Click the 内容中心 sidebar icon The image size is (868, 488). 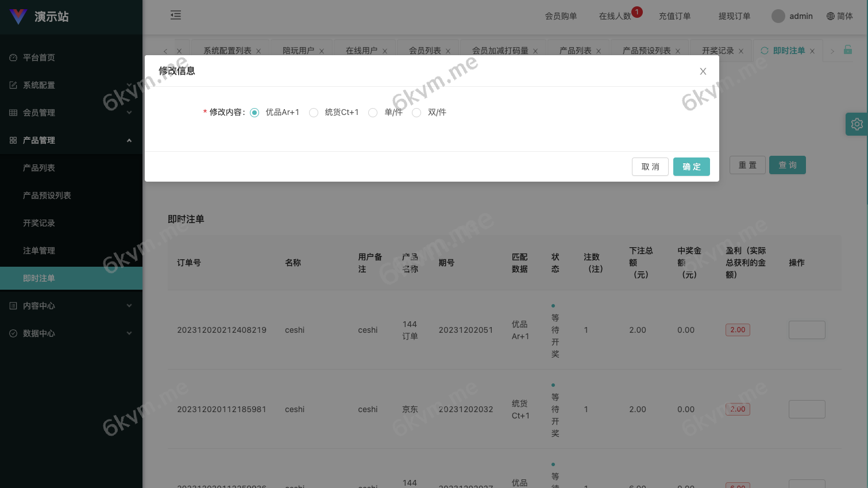pos(13,306)
